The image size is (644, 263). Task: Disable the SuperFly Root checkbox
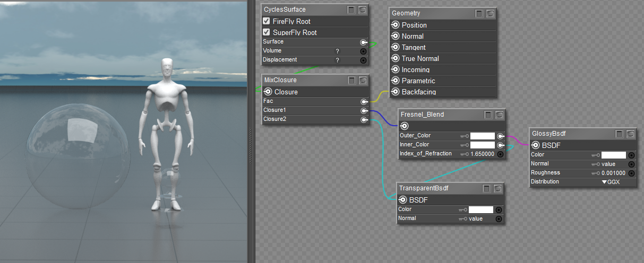[267, 32]
